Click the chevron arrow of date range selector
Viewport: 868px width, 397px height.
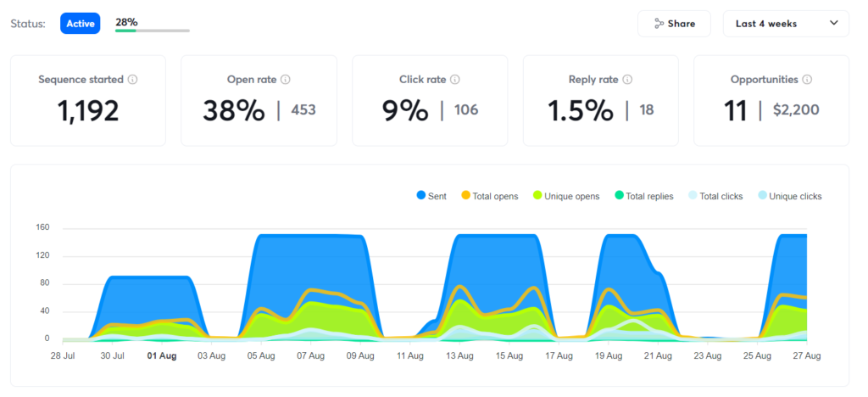click(833, 24)
